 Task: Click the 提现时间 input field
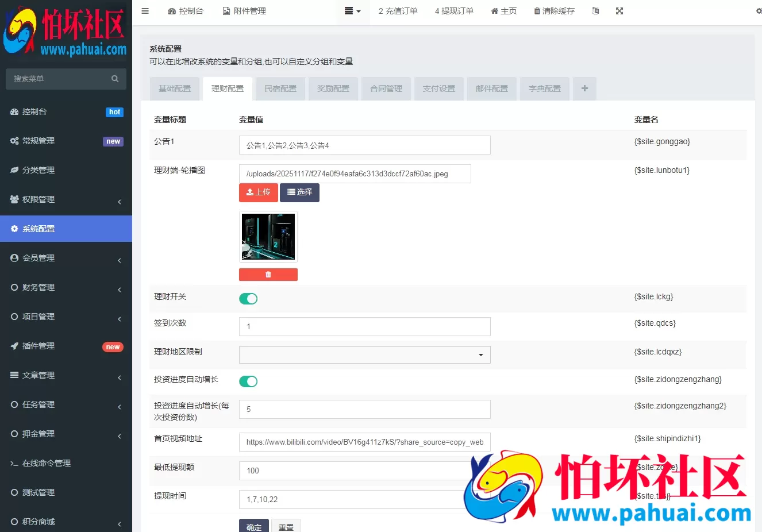click(x=365, y=499)
